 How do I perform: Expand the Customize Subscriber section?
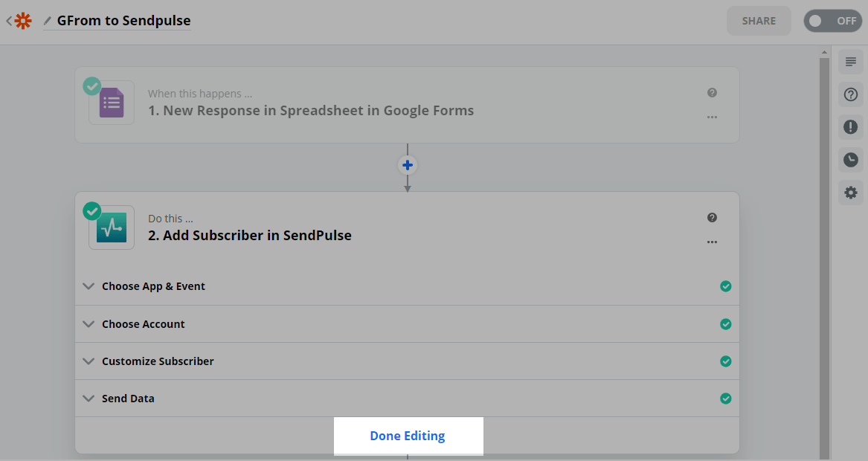click(x=158, y=361)
